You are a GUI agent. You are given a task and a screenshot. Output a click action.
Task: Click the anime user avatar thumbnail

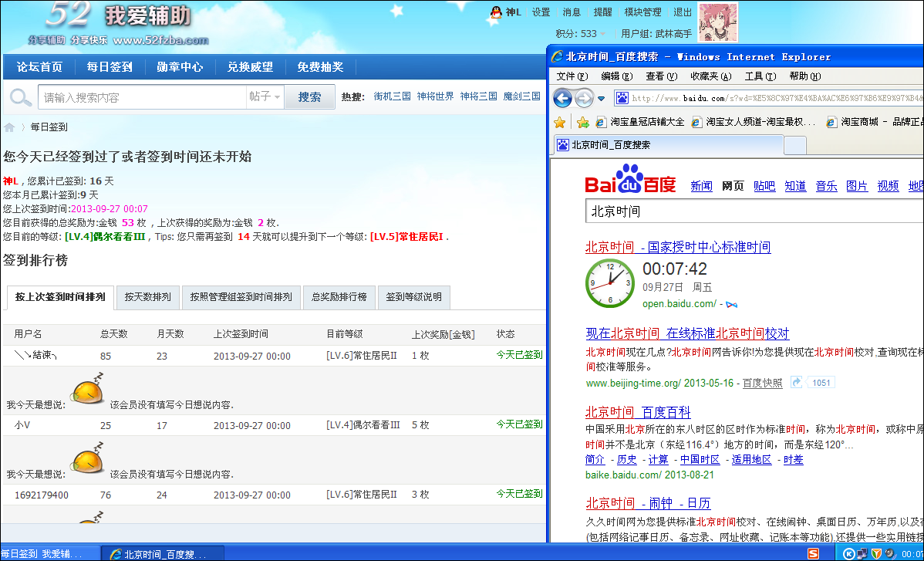pos(717,22)
